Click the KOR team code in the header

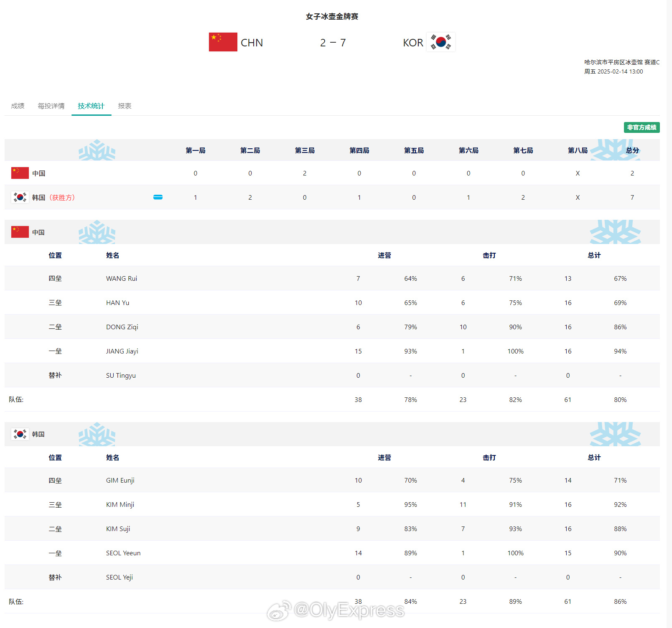pos(413,43)
